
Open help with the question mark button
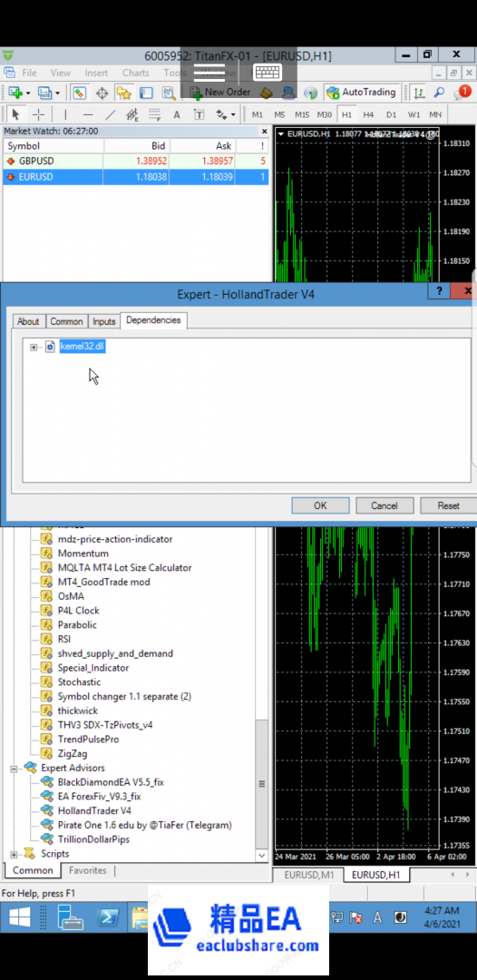(x=439, y=290)
